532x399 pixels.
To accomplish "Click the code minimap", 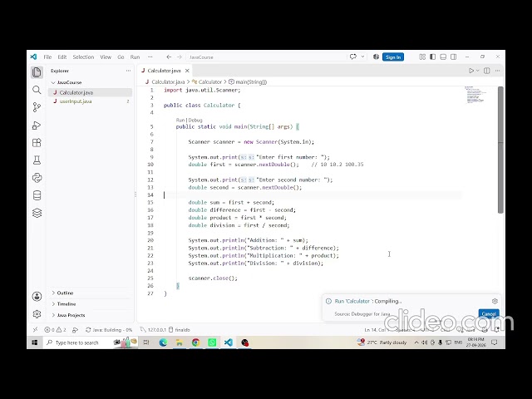I will point(476,95).
